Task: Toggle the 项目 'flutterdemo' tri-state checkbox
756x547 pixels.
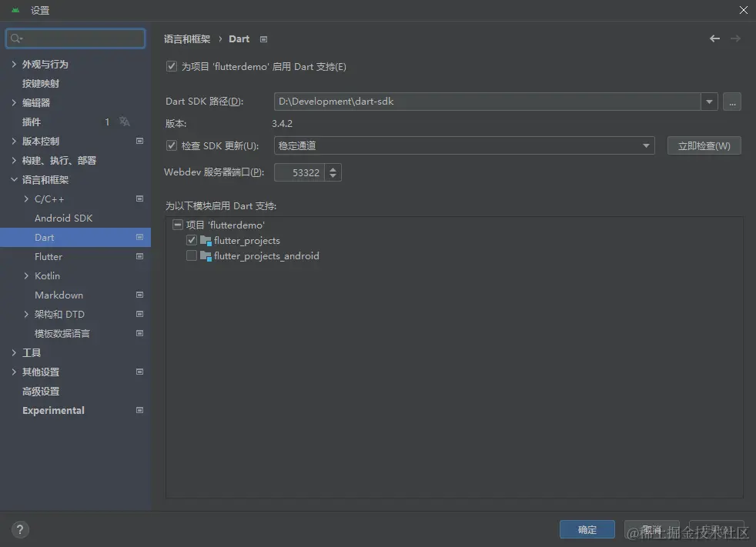Action: tap(177, 225)
